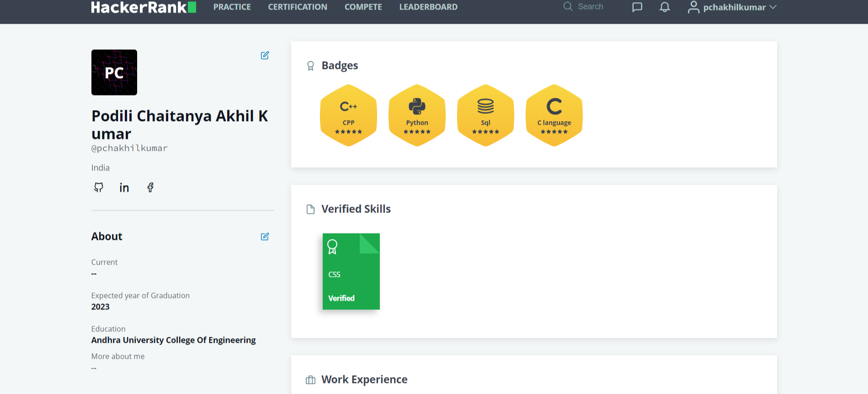Edit profile using the top pencil icon
The height and width of the screenshot is (394, 868).
pyautogui.click(x=265, y=55)
